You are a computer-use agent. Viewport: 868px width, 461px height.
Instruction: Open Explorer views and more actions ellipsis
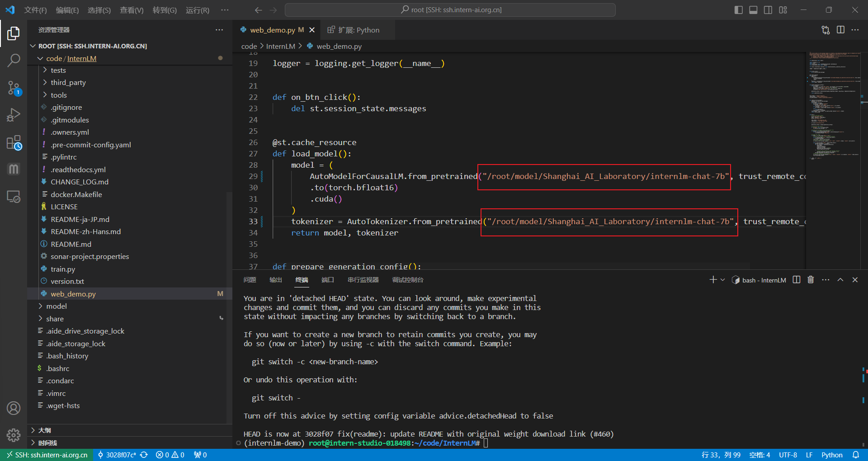point(219,30)
